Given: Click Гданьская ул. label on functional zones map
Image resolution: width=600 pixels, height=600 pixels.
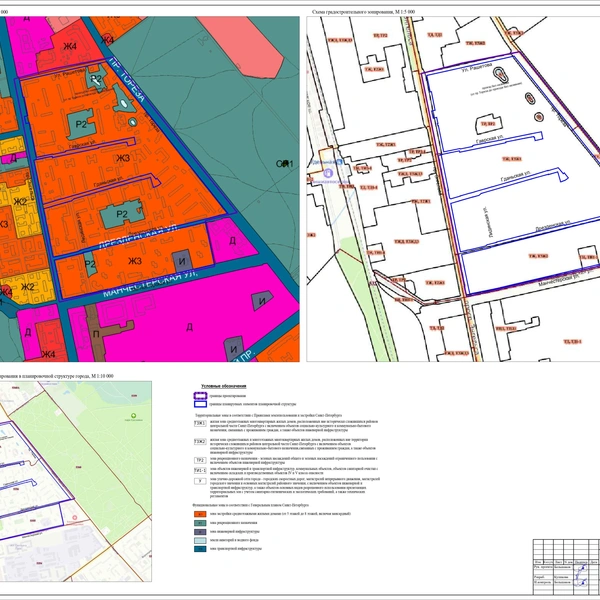Looking at the screenshot, I should 108,181.
